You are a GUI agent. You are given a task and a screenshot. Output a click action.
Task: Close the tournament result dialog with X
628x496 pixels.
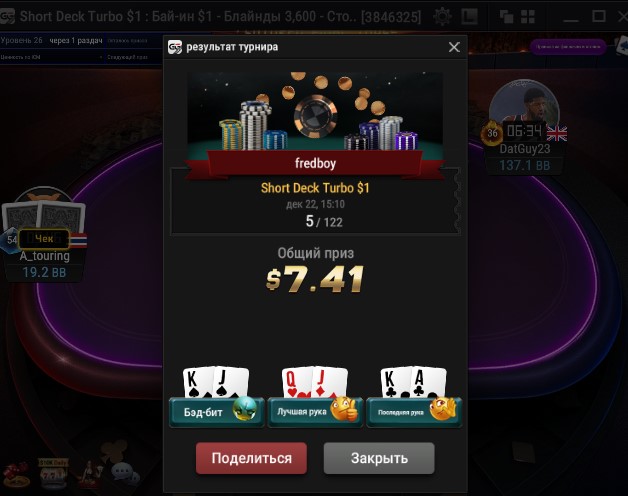pyautogui.click(x=454, y=47)
